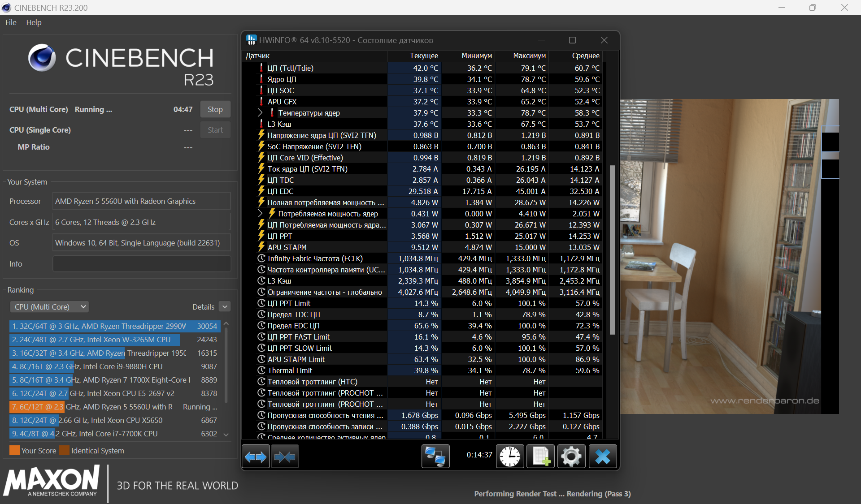Click the blue X close sensors icon
The height and width of the screenshot is (504, 861).
(602, 457)
